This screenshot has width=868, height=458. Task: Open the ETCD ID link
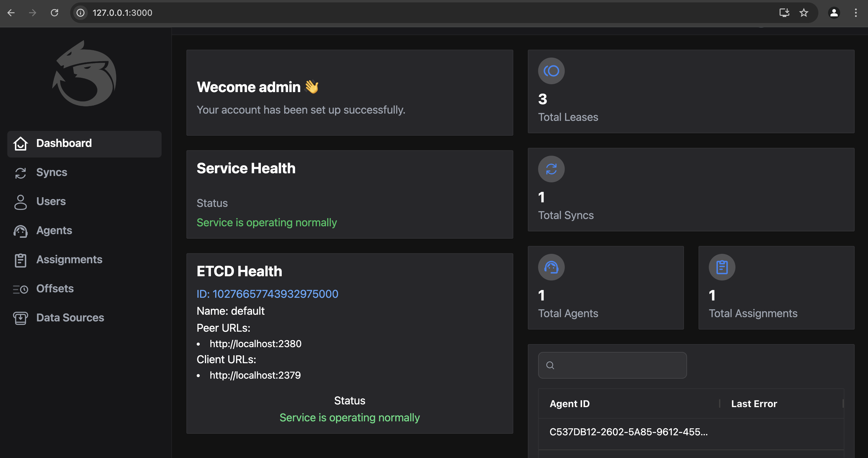[x=267, y=294]
